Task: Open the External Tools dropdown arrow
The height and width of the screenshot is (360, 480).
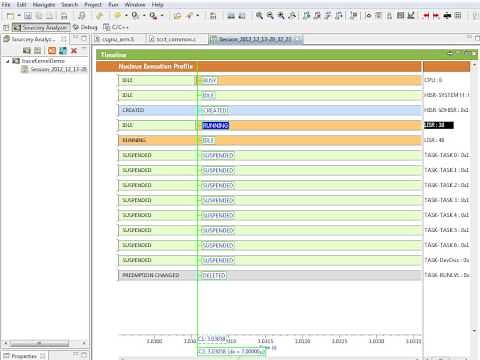Action: point(162,15)
